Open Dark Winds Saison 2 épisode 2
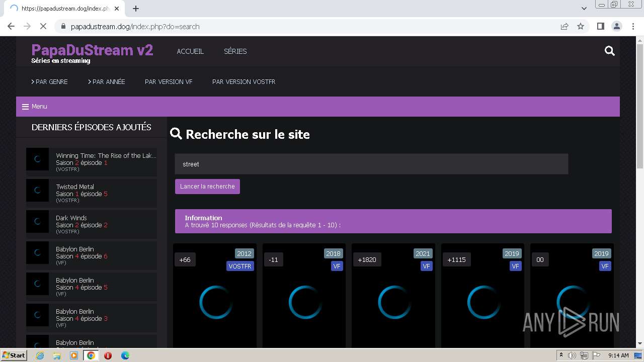 pos(92,224)
